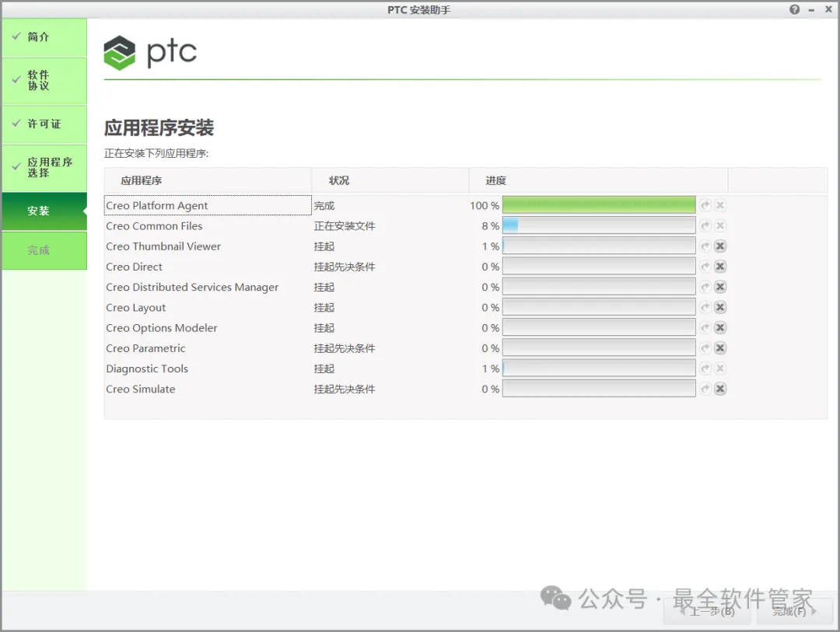Cancel the Creo Options Modeler installation

(720, 327)
